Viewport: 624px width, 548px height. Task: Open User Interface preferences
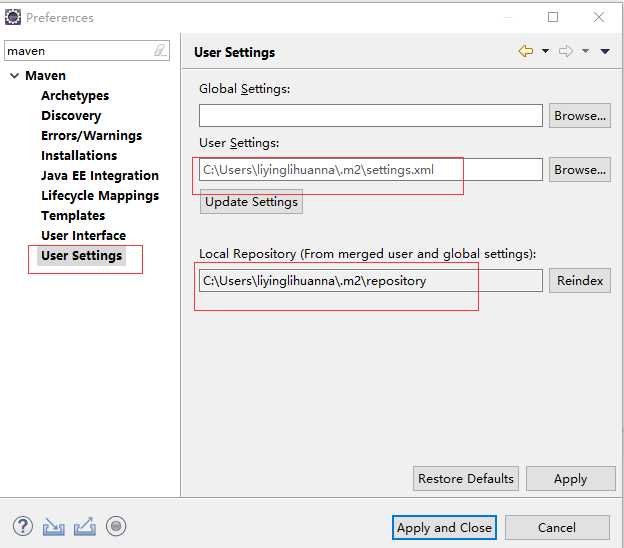(84, 235)
